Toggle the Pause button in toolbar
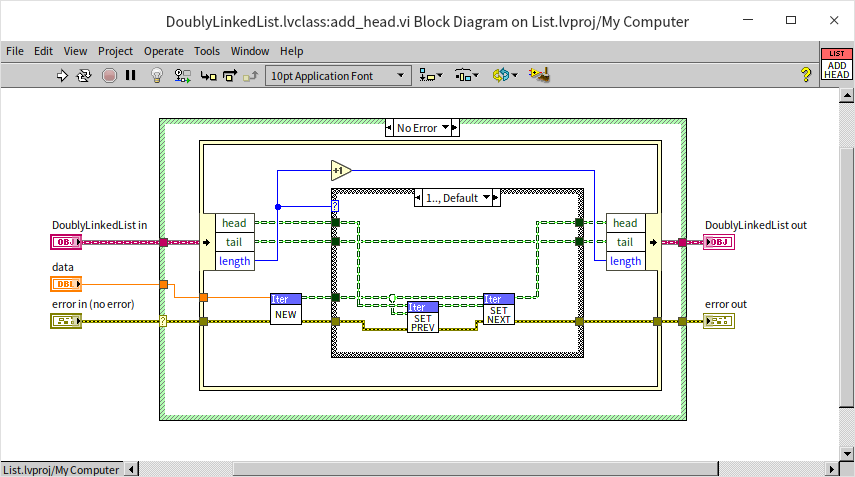The image size is (855, 477). click(130, 75)
